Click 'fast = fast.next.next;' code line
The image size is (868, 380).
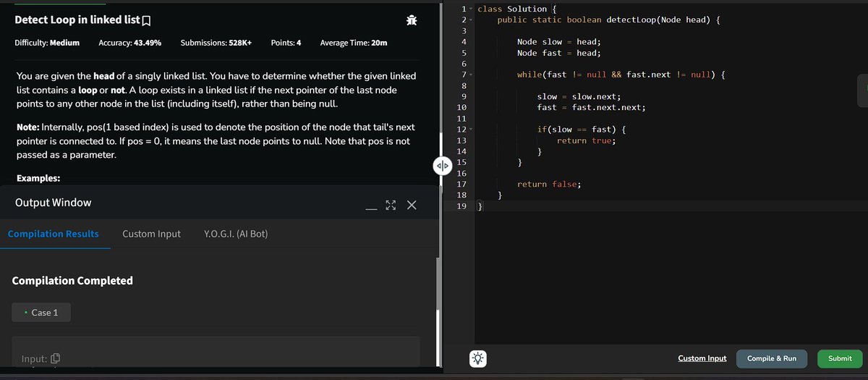tap(591, 107)
